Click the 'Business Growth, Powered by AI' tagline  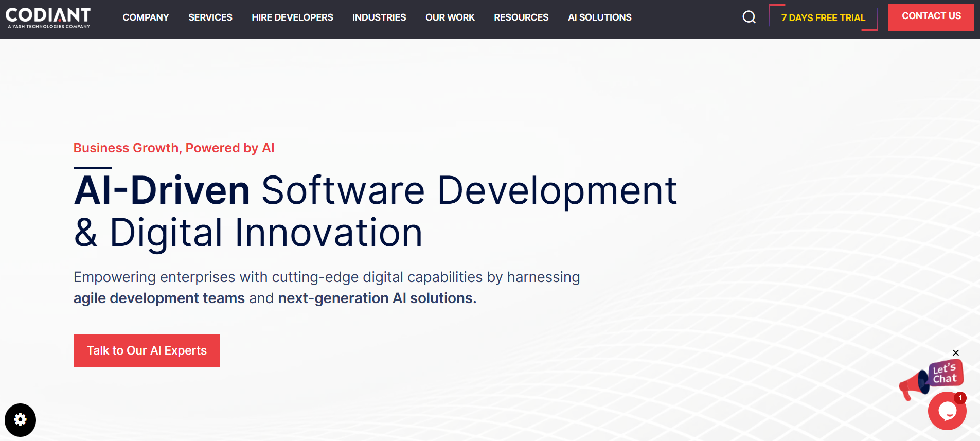pos(174,148)
